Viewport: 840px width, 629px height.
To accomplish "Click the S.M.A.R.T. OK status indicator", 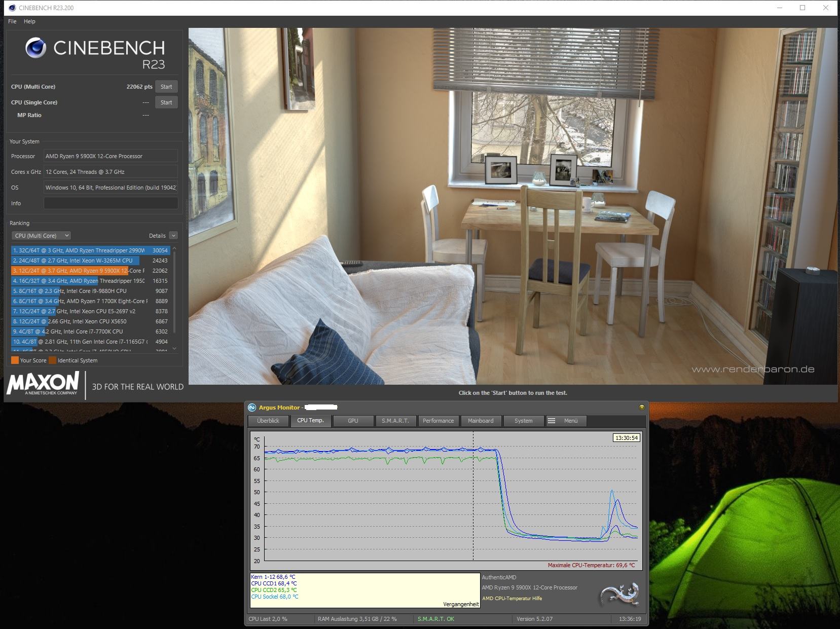I will point(436,619).
